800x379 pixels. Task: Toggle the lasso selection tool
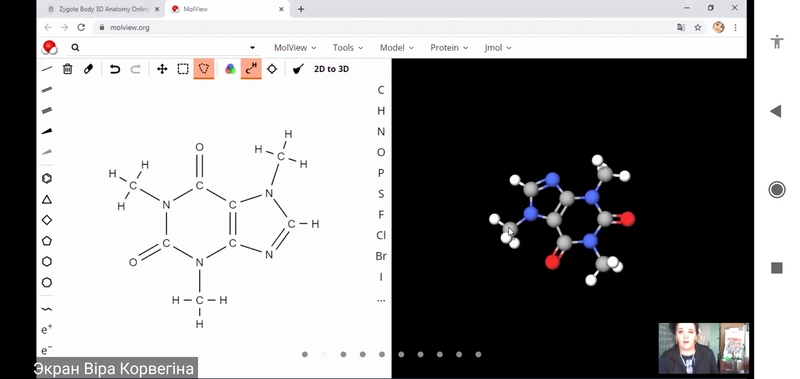pos(204,69)
